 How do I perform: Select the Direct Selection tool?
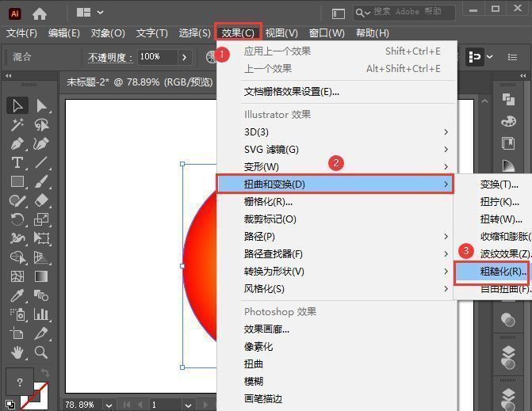point(41,105)
